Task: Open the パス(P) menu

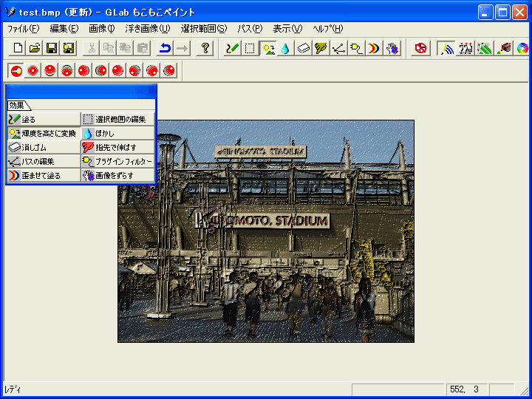Action: click(x=250, y=29)
